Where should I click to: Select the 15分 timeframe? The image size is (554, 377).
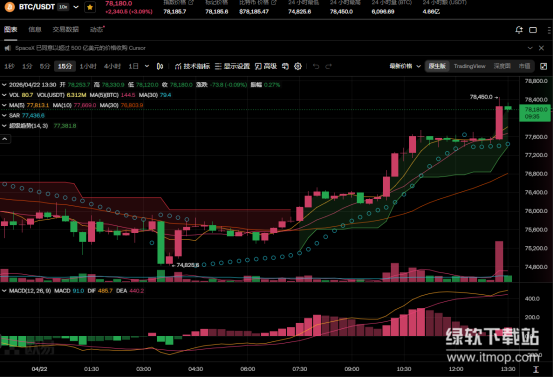click(65, 66)
